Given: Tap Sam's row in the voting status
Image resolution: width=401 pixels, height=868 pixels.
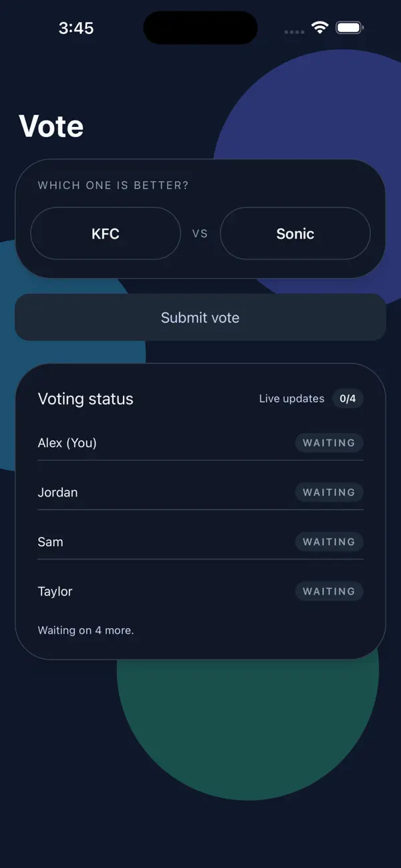Looking at the screenshot, I should click(x=50, y=541).
